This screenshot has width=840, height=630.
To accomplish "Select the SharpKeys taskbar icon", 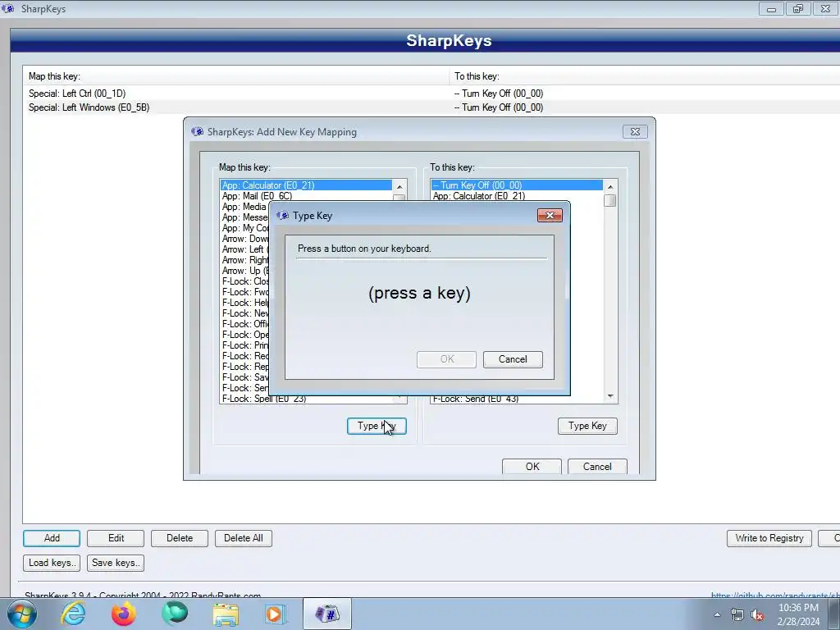I will [327, 614].
